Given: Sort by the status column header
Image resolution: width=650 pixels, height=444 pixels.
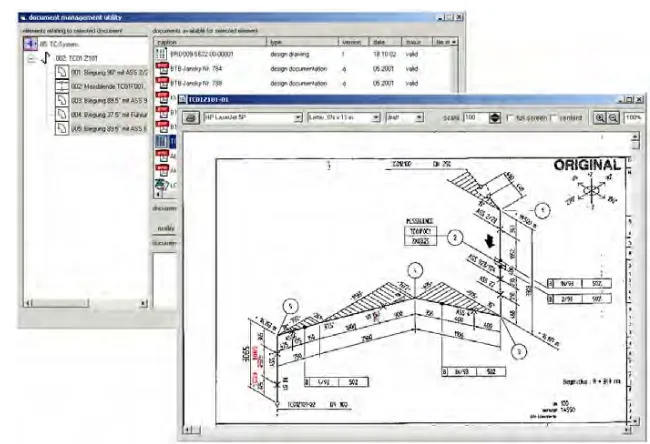Looking at the screenshot, I should (417, 42).
